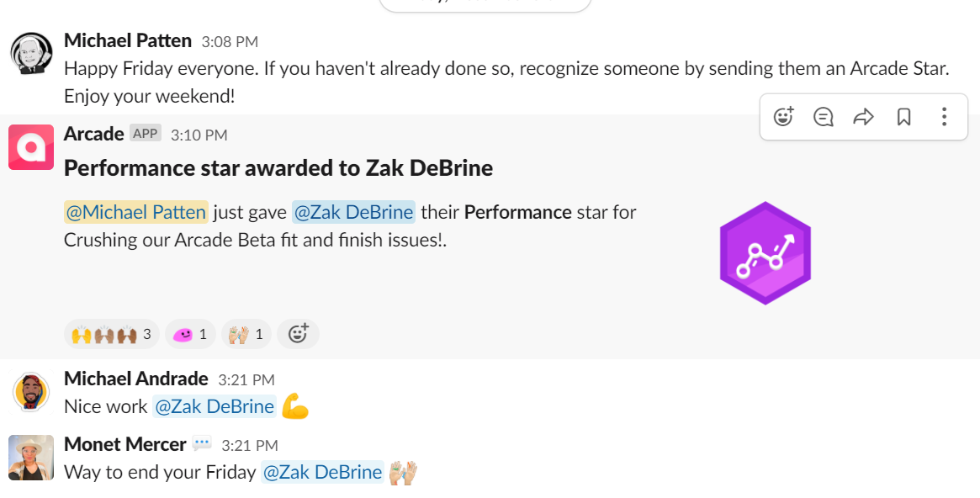
Task: Open Michael Patten's profile picture
Action: click(31, 54)
